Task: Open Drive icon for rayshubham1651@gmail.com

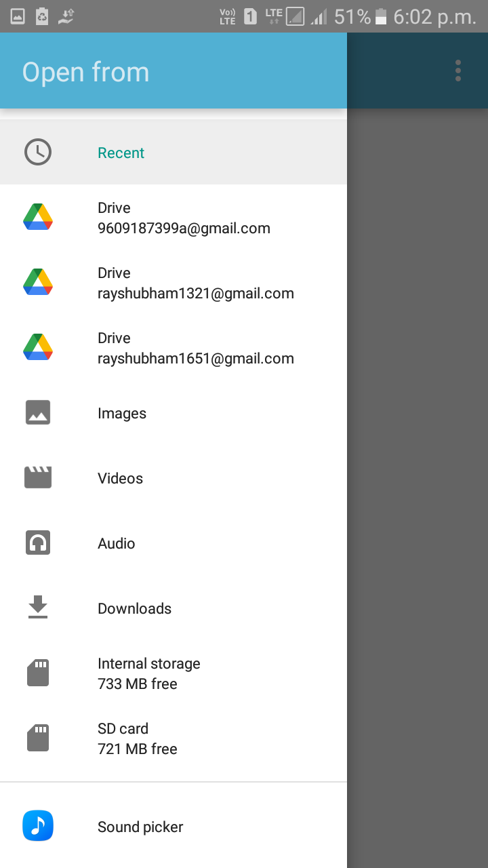Action: pos(38,347)
